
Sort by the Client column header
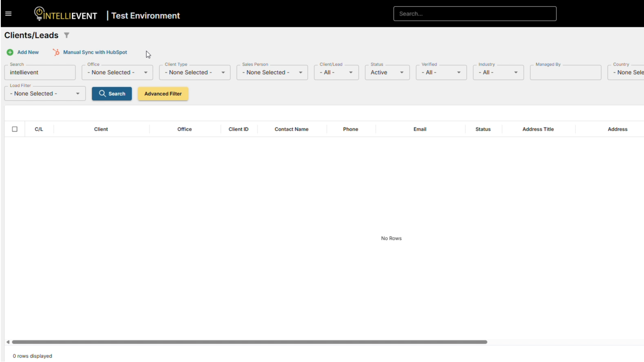101,129
